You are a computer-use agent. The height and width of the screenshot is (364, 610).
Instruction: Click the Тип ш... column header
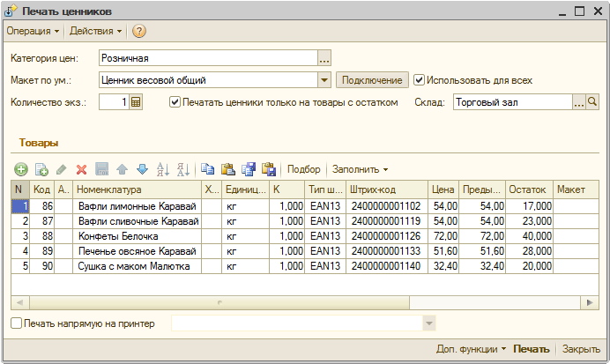tap(325, 189)
